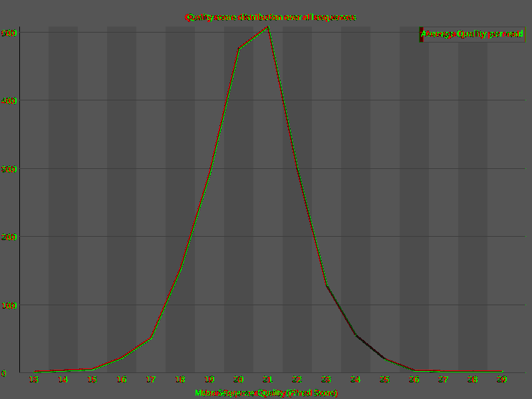
Task: Click Phred score 17 on the horizontal axis
Action: [x=151, y=379]
